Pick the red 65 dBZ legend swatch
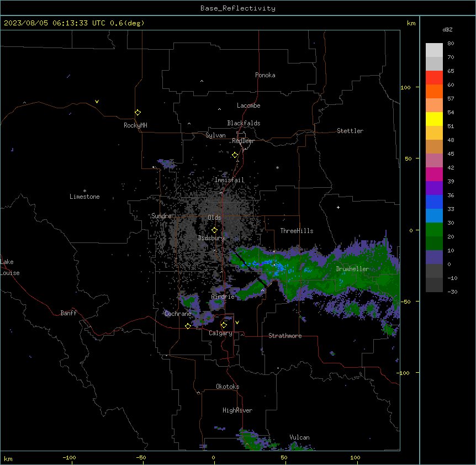Image resolution: width=476 pixels, height=465 pixels. pyautogui.click(x=434, y=78)
